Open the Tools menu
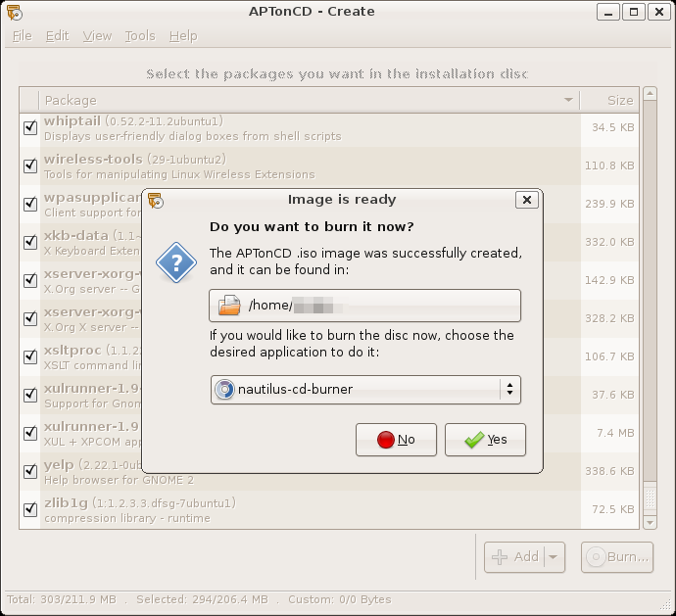Image resolution: width=676 pixels, height=616 pixels. (x=140, y=36)
